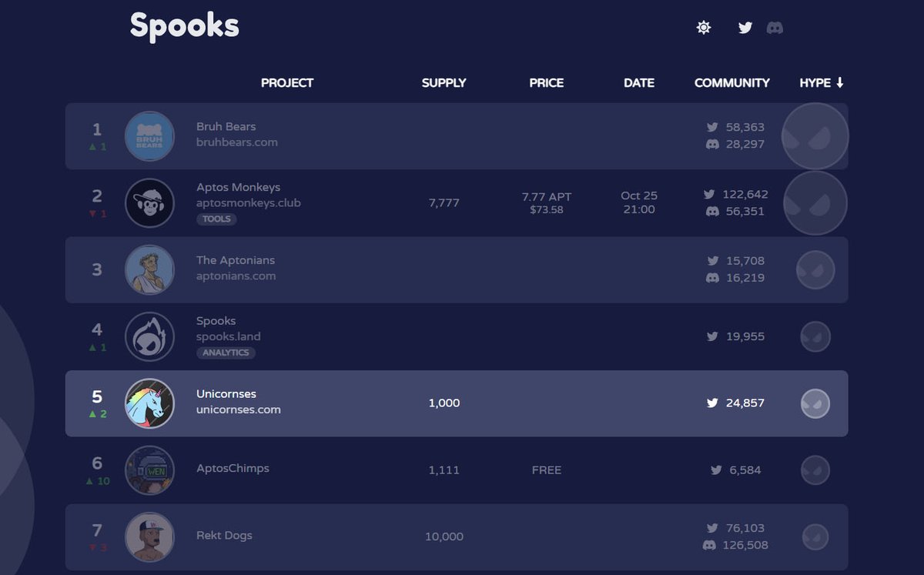The width and height of the screenshot is (924, 575).
Task: Click Aptos Monkeys Discord icon
Action: (712, 211)
